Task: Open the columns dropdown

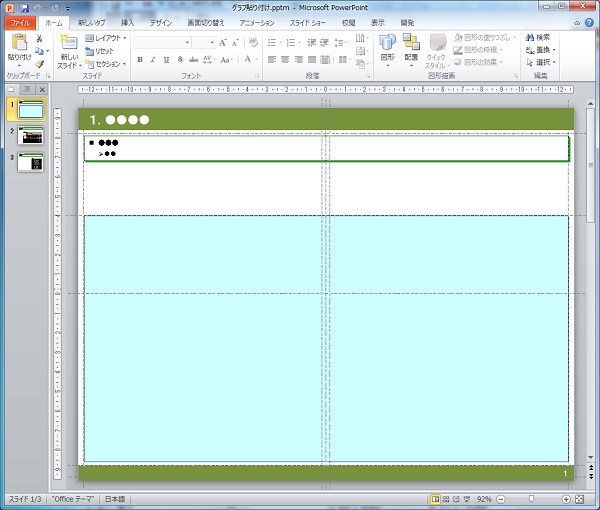Action: [x=344, y=60]
